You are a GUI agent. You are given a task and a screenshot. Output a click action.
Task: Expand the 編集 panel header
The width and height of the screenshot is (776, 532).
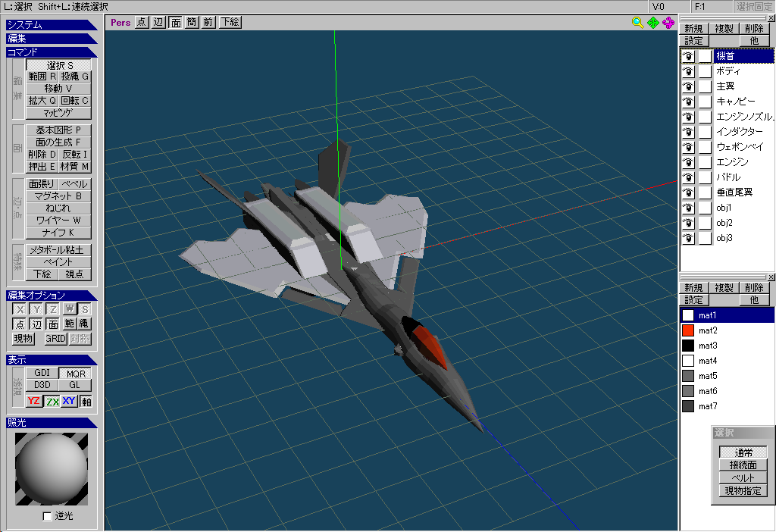(52, 38)
